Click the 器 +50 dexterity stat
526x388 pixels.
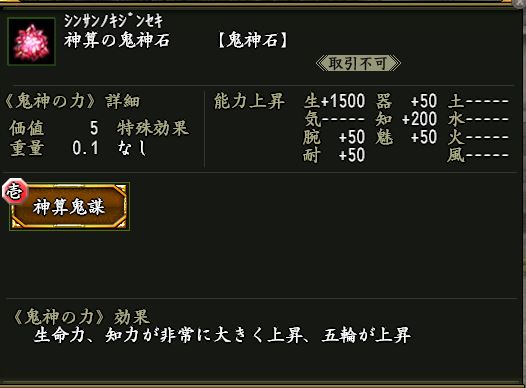click(x=406, y=101)
